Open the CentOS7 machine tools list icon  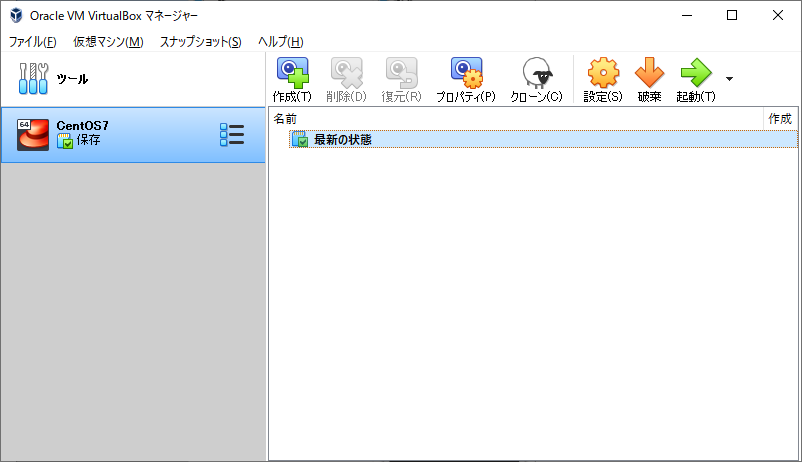(x=232, y=135)
